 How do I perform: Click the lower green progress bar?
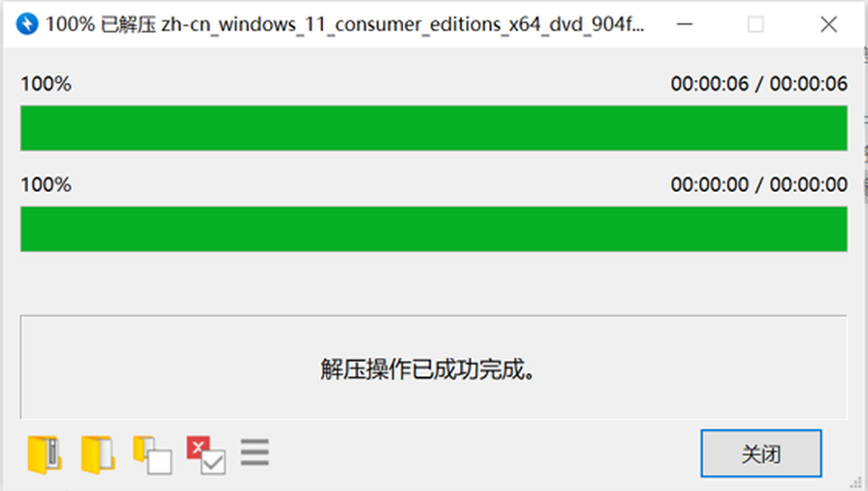tap(434, 229)
